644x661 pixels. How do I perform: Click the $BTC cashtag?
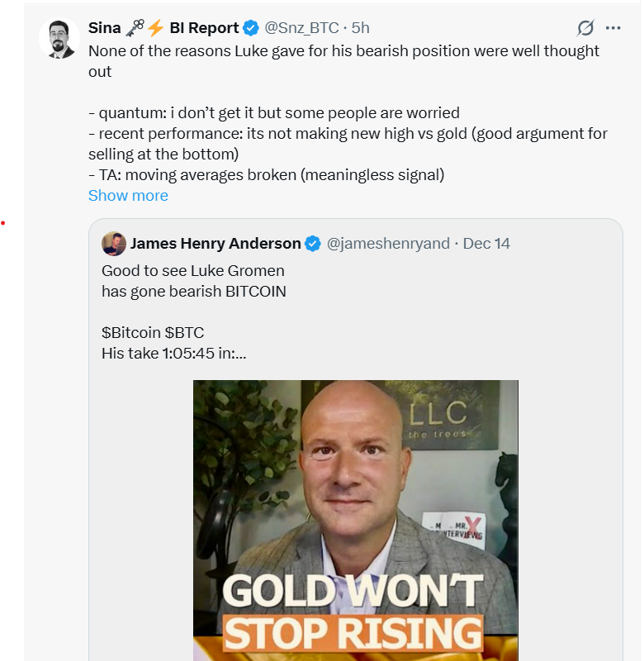pos(184,333)
